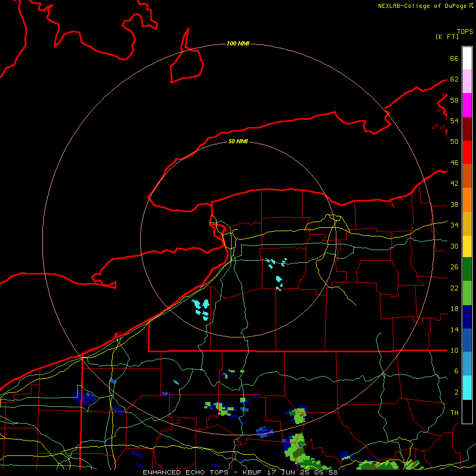
Task: Click the 58 legend value
Action: pos(454,100)
